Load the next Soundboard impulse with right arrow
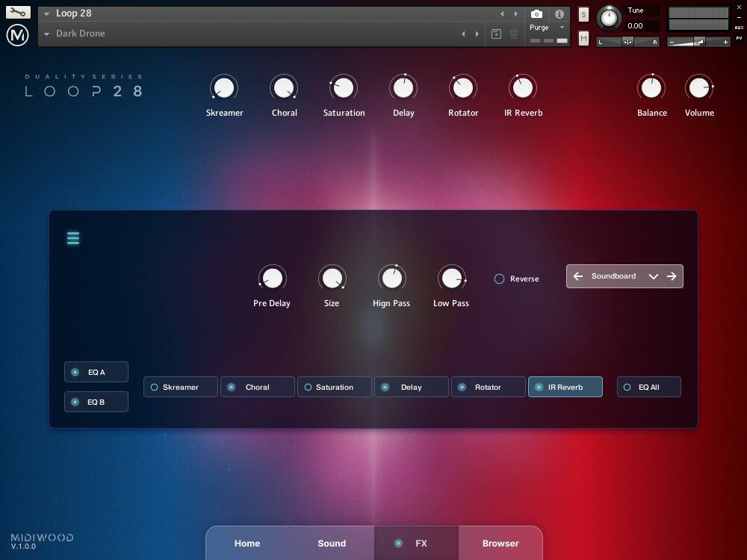The height and width of the screenshot is (560, 747). click(672, 276)
